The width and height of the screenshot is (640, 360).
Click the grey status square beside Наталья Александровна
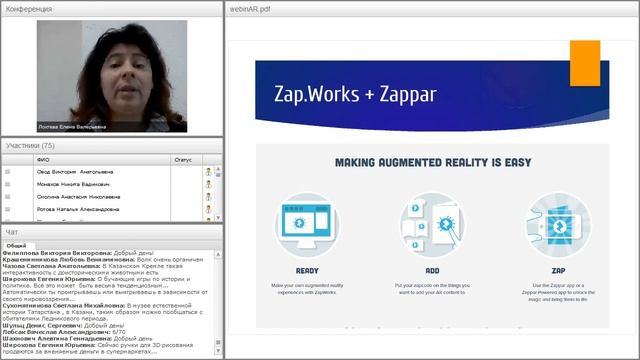[7, 209]
